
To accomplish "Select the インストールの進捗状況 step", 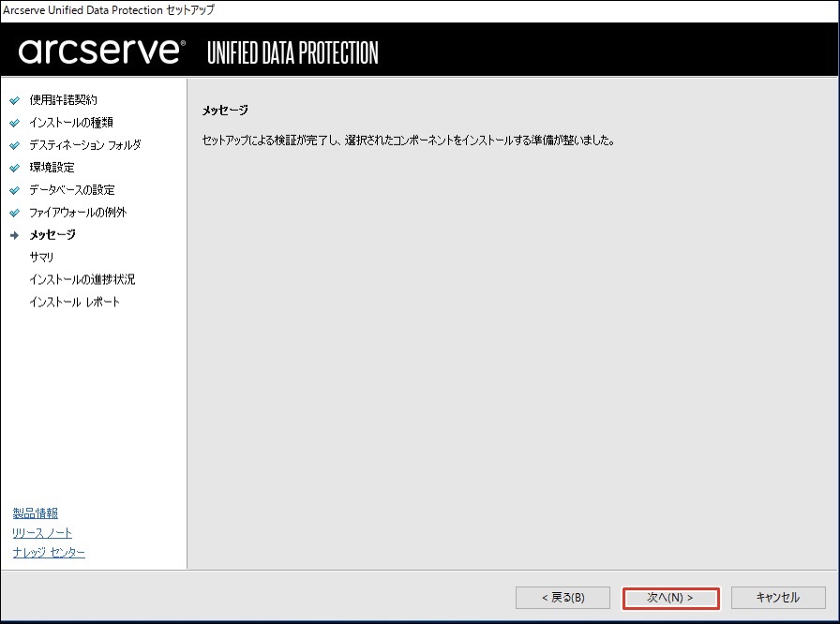I will pos(82,280).
